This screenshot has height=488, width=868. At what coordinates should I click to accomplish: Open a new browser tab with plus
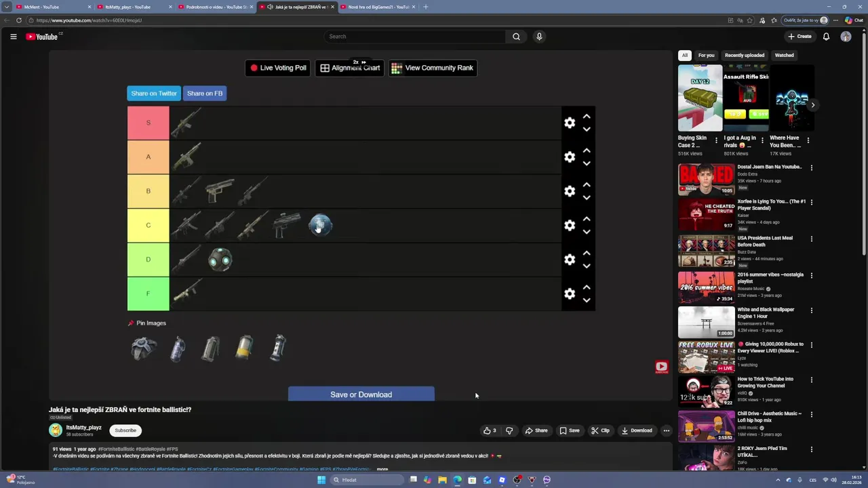[x=426, y=7]
